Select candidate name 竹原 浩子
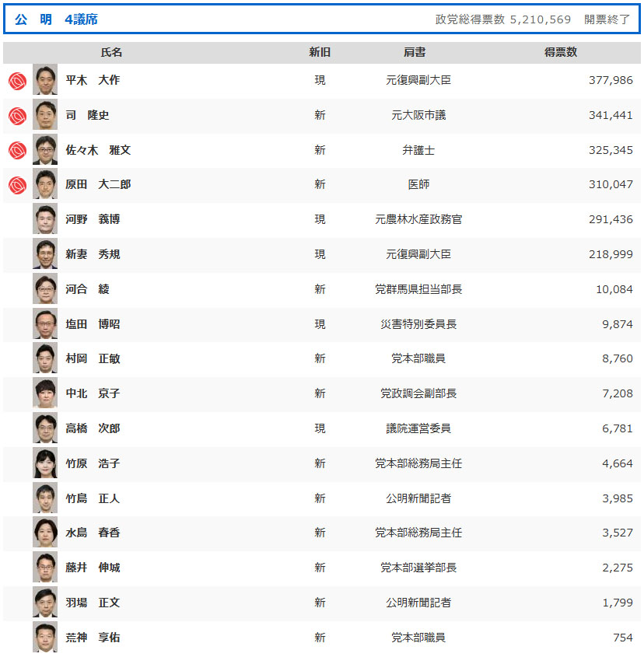The width and height of the screenshot is (644, 657). (x=93, y=463)
